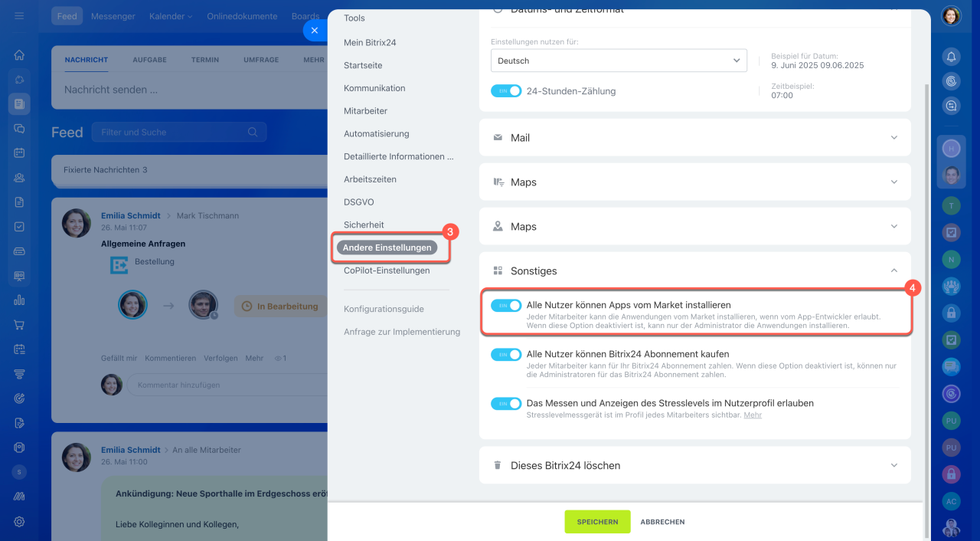This screenshot has height=541, width=980.
Task: Open settings gear icon in left sidebar
Action: [x=19, y=521]
